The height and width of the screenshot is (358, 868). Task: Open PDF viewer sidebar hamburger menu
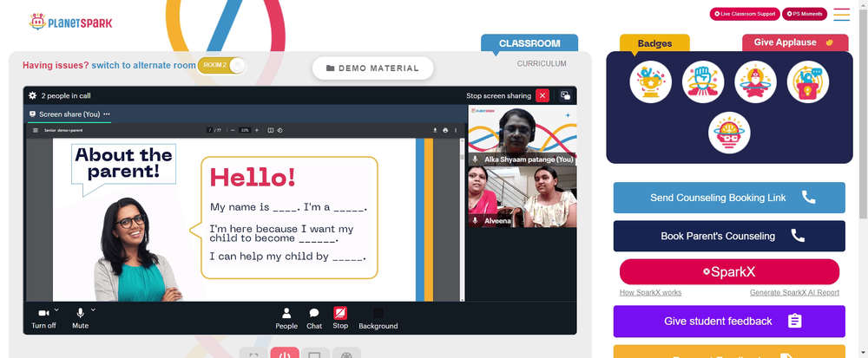tap(36, 130)
